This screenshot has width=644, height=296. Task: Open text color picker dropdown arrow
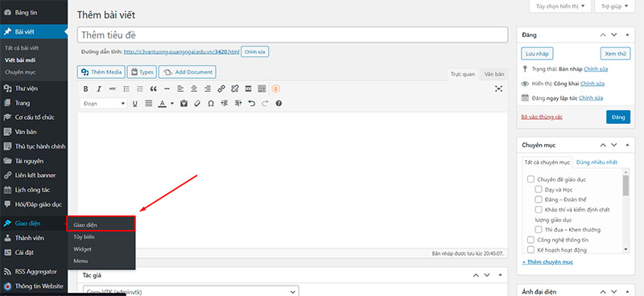tap(172, 104)
